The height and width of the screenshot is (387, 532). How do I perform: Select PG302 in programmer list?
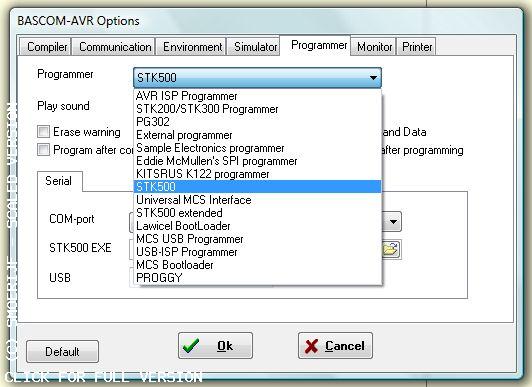pos(258,122)
